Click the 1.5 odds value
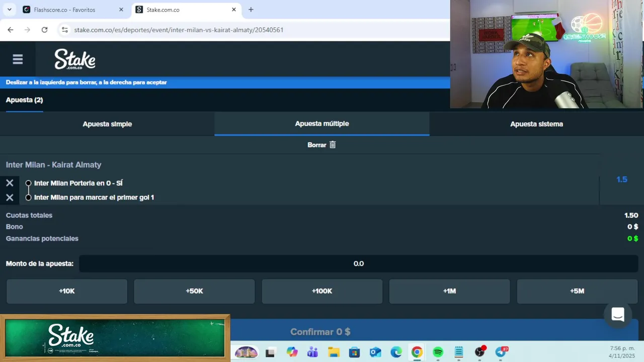Screen dimensions: 644x362 tap(622, 179)
